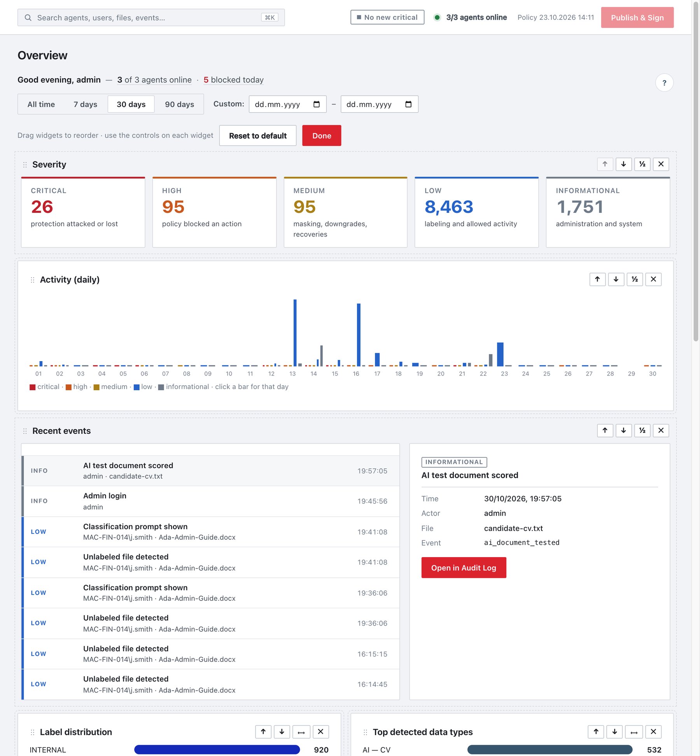Viewport: 700px width, 756px height.
Task: Toggle half-width for Activity (daily) widget
Action: pos(635,279)
